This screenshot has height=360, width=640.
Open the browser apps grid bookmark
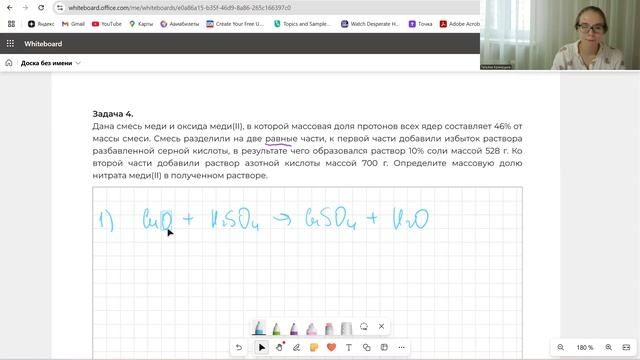(x=11, y=24)
